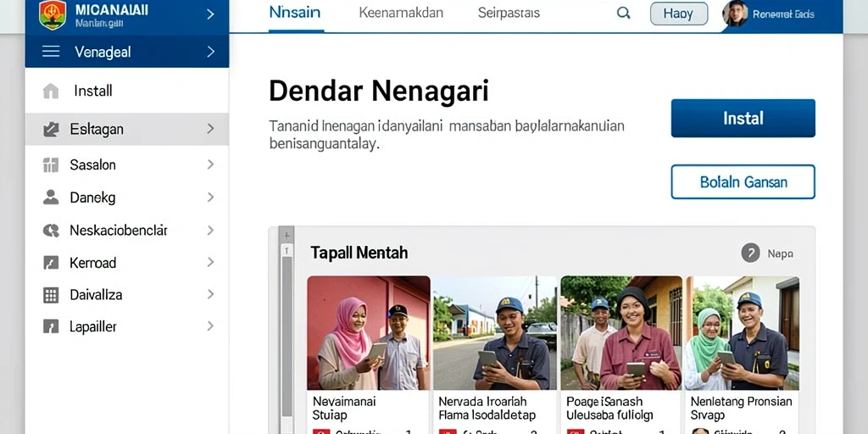Viewport: 868px width, 434px height.
Task: Click the Lapailler sidebar icon
Action: click(51, 326)
